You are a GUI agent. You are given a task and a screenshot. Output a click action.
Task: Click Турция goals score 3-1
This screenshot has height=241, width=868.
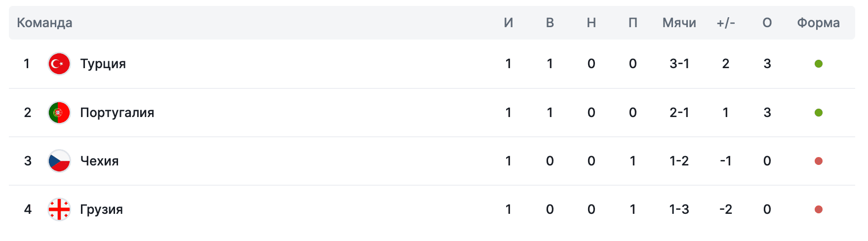[x=679, y=64]
